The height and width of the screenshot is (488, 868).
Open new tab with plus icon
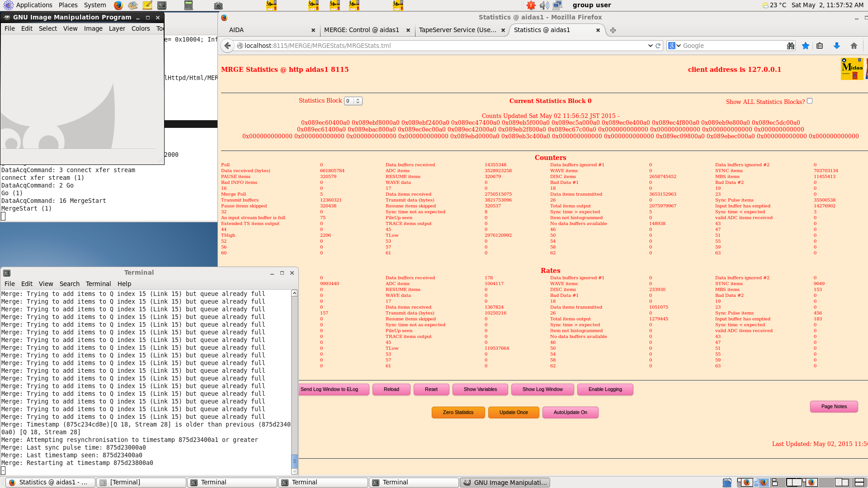point(613,30)
